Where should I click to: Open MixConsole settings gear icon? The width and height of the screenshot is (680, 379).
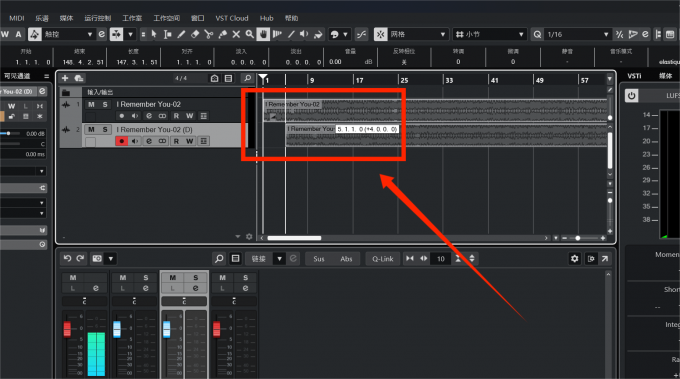[x=575, y=259]
